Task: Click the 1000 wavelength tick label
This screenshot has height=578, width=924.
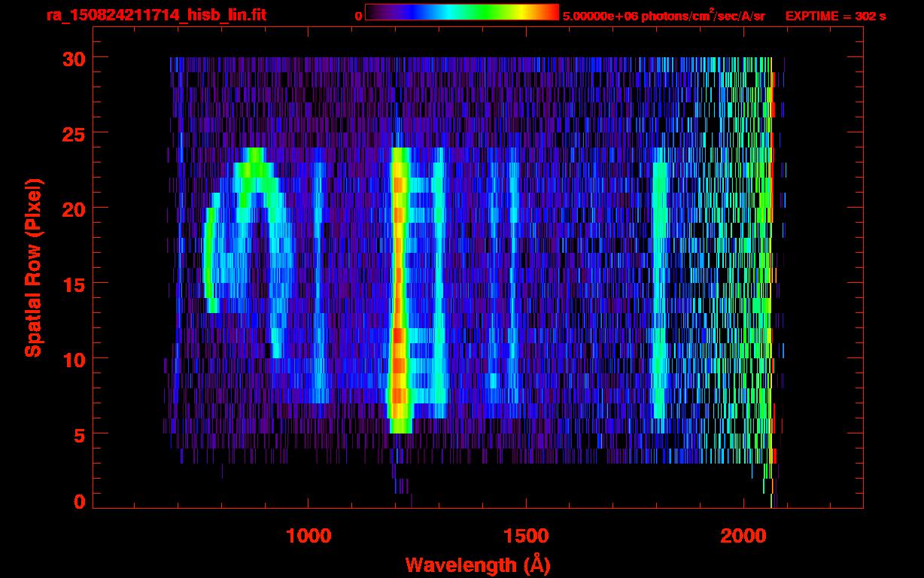Action: [x=309, y=536]
